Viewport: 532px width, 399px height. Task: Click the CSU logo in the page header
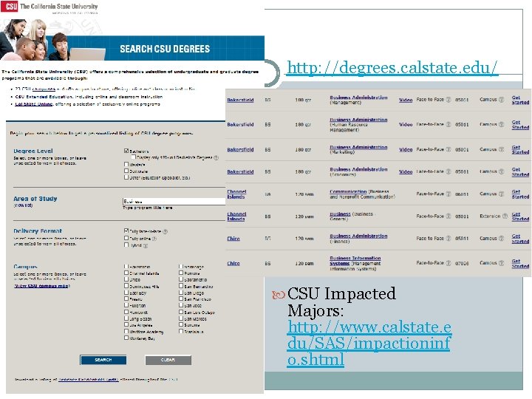[x=9, y=6]
